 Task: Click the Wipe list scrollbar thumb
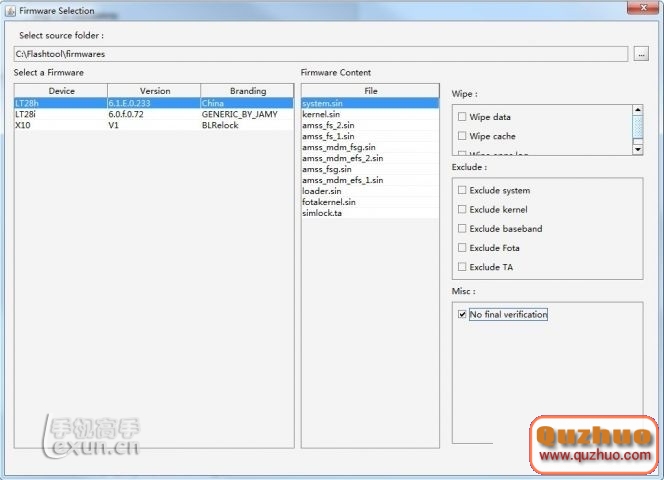[x=638, y=127]
